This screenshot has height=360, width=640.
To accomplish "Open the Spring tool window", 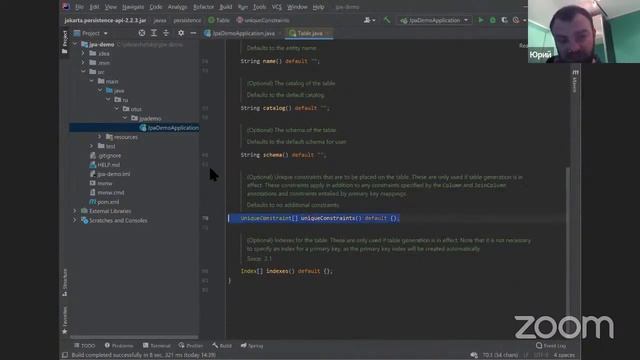I will (x=252, y=346).
